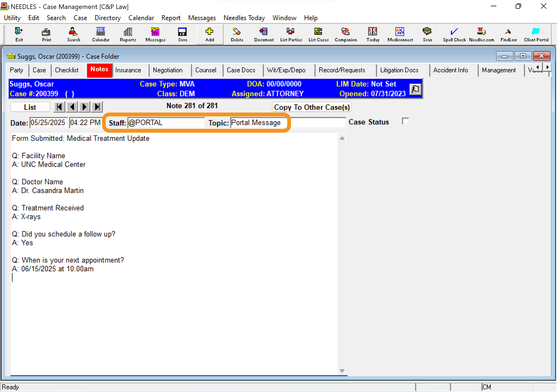The height and width of the screenshot is (392, 557).
Task: Click the Delete toolbar icon
Action: [237, 34]
